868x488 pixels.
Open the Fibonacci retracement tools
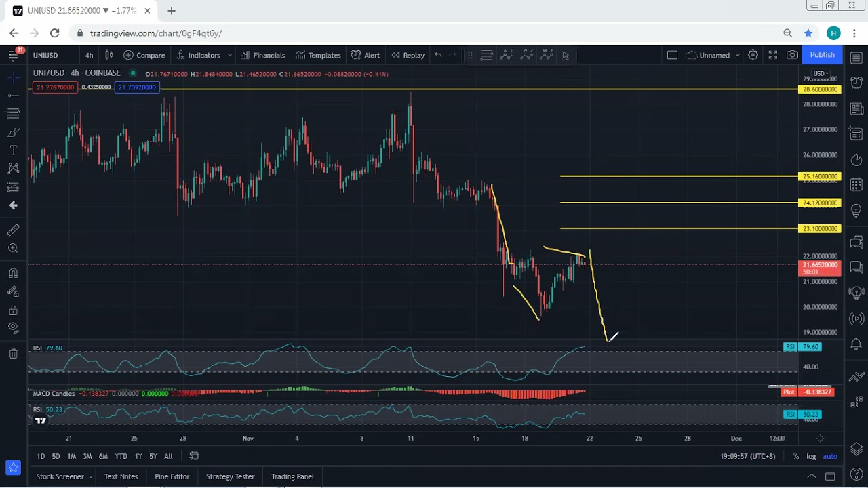[14, 114]
